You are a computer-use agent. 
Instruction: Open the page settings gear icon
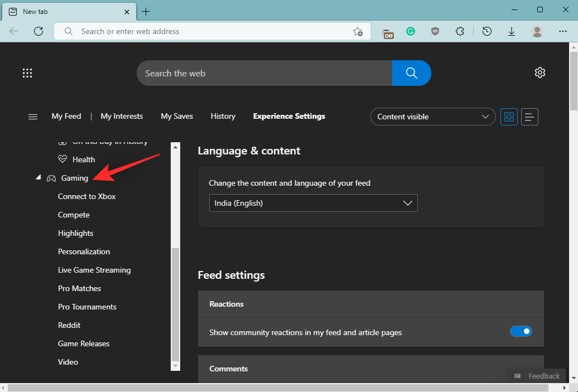(540, 72)
